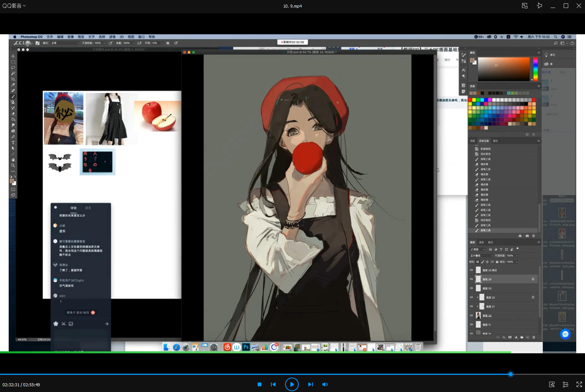Image resolution: width=585 pixels, height=392 pixels.
Task: Switch to the 历史记录 panel tab
Action: [x=484, y=141]
